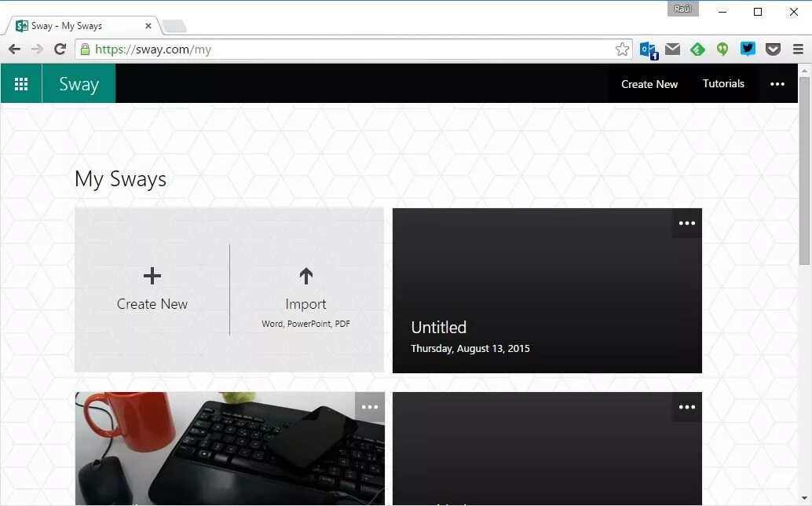Select the Sway - My Sways tab
812x506 pixels.
tap(83, 25)
